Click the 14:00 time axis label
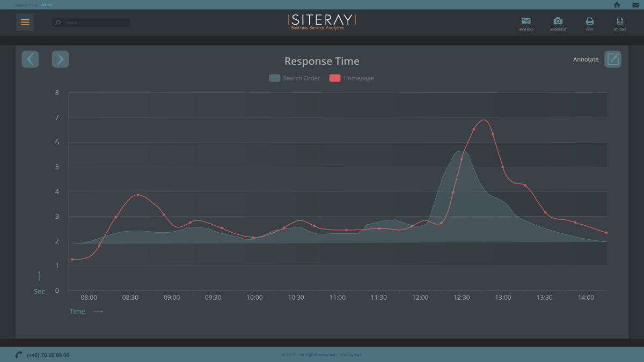 (x=586, y=298)
